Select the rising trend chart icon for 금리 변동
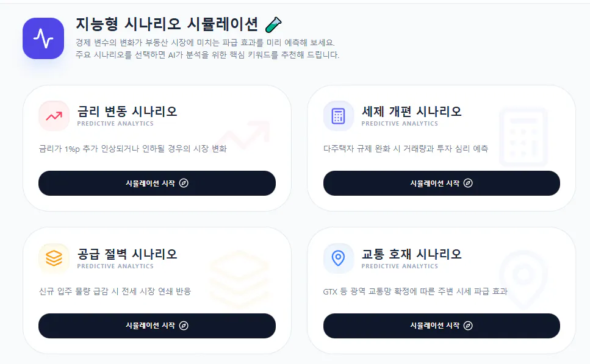The width and height of the screenshot is (590, 364). point(53,115)
